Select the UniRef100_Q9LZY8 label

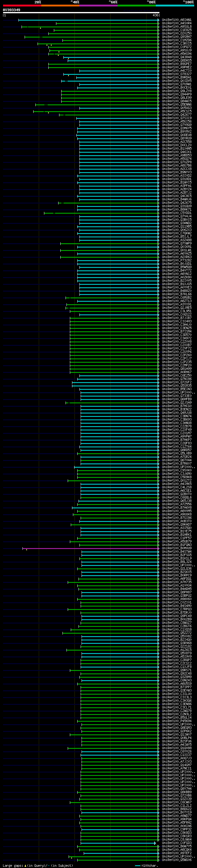click(176, 91)
